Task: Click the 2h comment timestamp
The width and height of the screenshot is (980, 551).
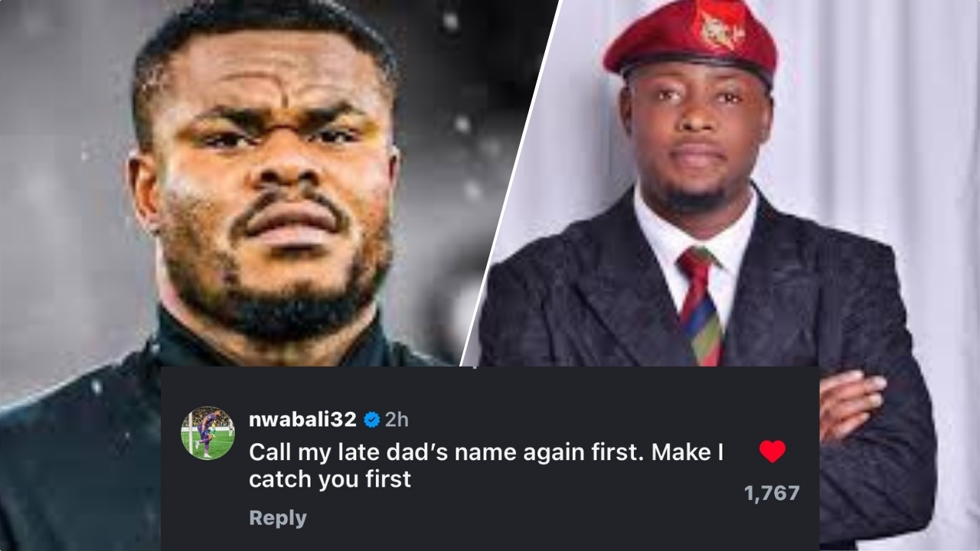Action: pyautogui.click(x=396, y=419)
